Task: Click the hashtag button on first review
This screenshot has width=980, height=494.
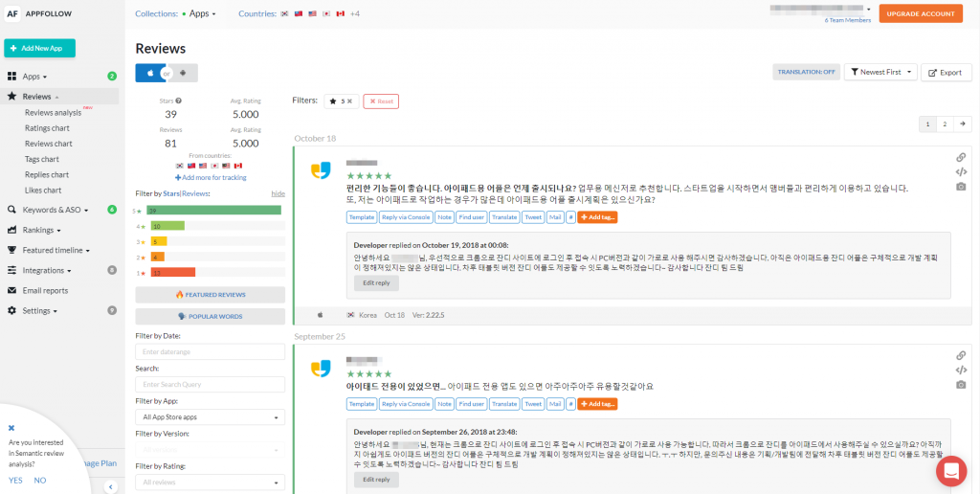Action: (x=571, y=217)
